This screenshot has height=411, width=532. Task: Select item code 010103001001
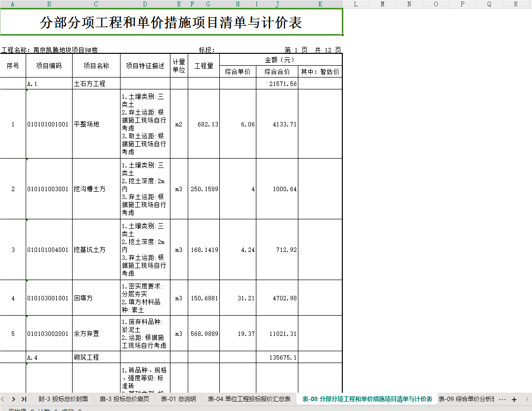[x=49, y=298]
